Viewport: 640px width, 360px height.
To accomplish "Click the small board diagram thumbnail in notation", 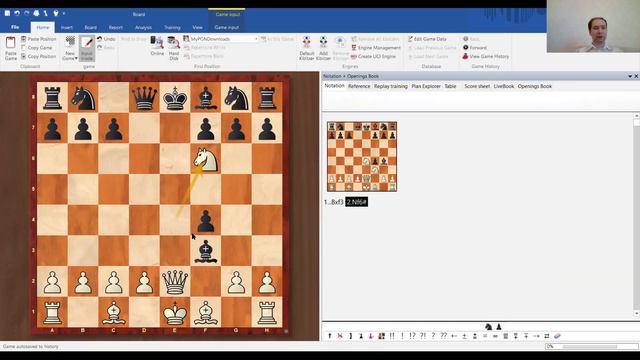I will click(362, 156).
